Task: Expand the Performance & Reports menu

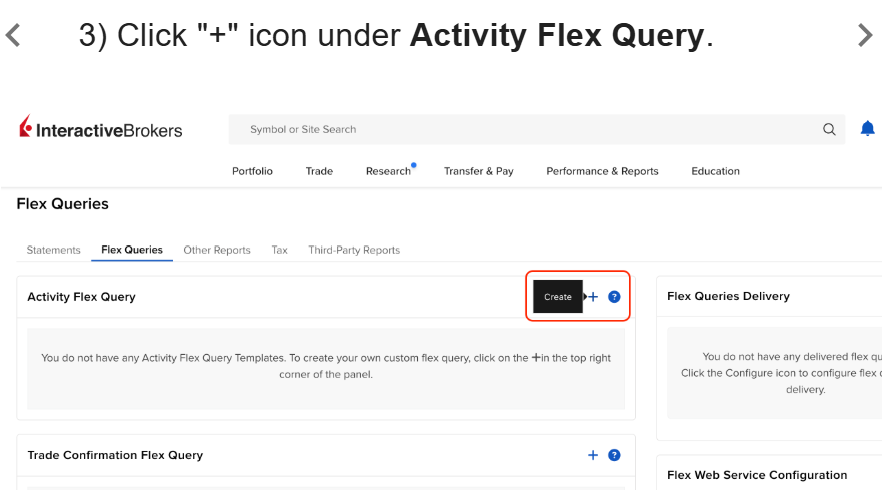Action: pos(602,171)
